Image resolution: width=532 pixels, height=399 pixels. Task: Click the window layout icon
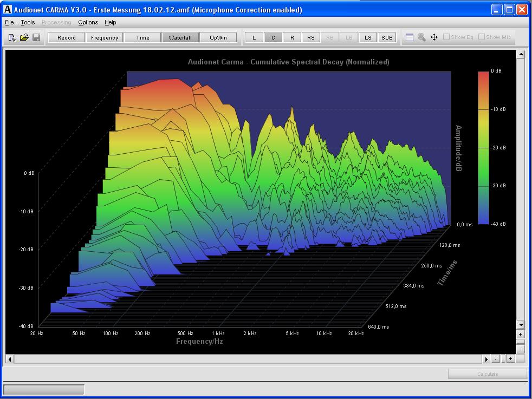coord(410,37)
